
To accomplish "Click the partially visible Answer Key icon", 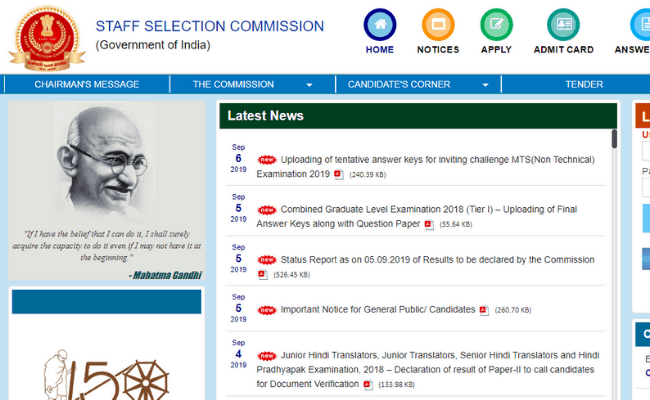I will coord(636,24).
